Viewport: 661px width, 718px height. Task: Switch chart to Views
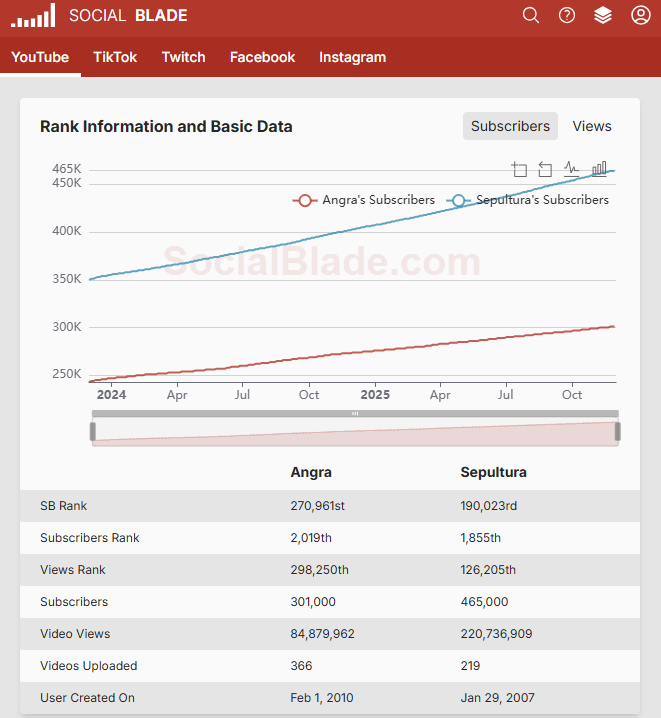(592, 126)
